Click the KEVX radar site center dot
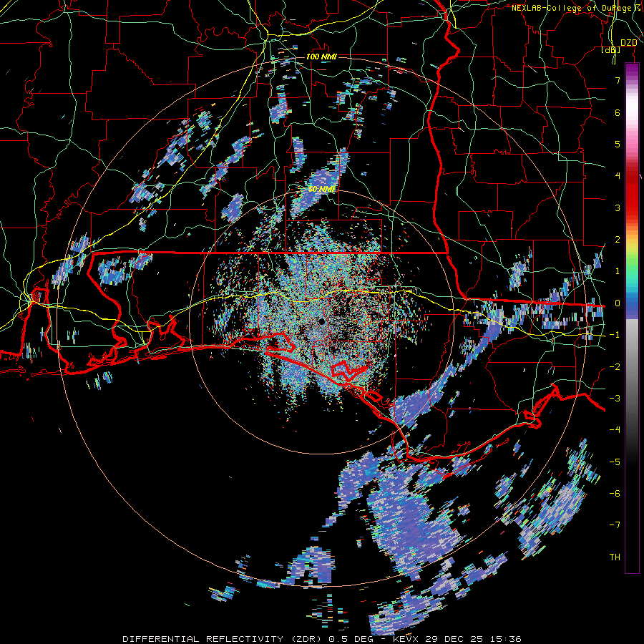Image resolution: width=644 pixels, height=644 pixels. [x=321, y=321]
